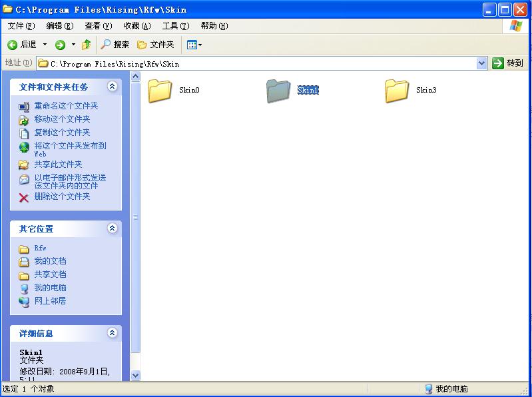The height and width of the screenshot is (397, 532).
Task: Open the 收藏(A) menu
Action: pos(137,26)
